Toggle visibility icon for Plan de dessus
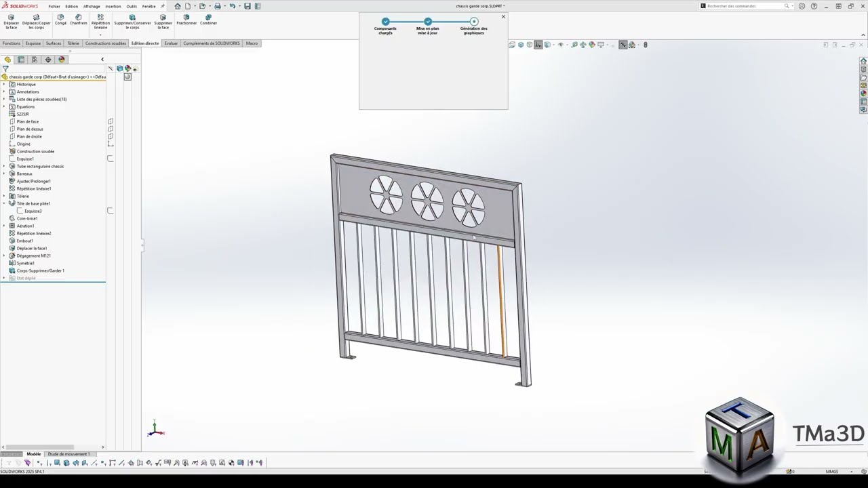The width and height of the screenshot is (868, 488). (x=111, y=129)
